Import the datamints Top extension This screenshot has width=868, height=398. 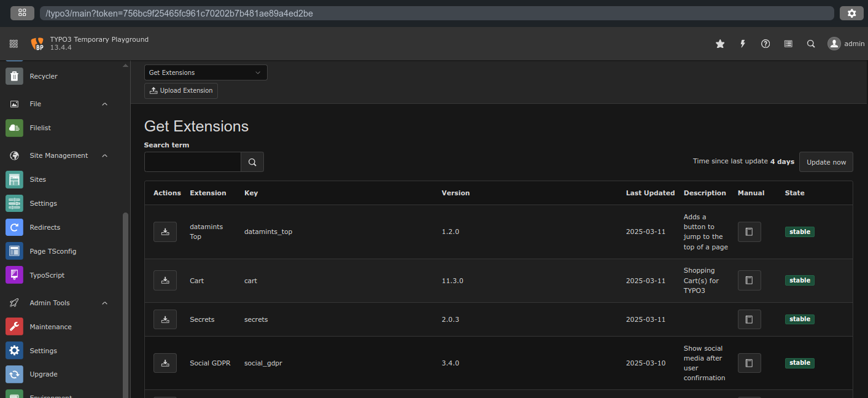click(165, 232)
